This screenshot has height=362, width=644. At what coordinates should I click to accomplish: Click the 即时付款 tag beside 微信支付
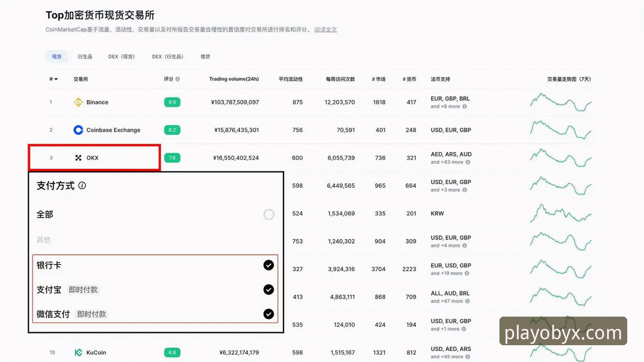click(92, 314)
